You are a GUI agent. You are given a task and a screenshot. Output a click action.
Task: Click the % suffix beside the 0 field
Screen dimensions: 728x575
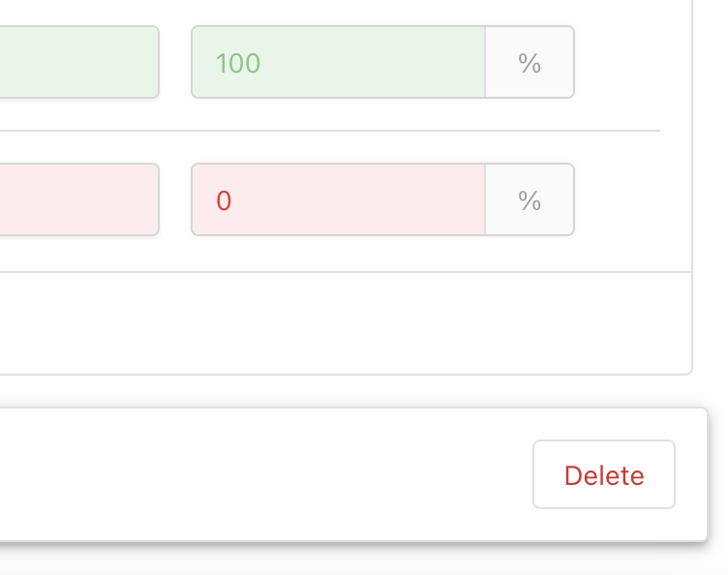[x=530, y=200]
